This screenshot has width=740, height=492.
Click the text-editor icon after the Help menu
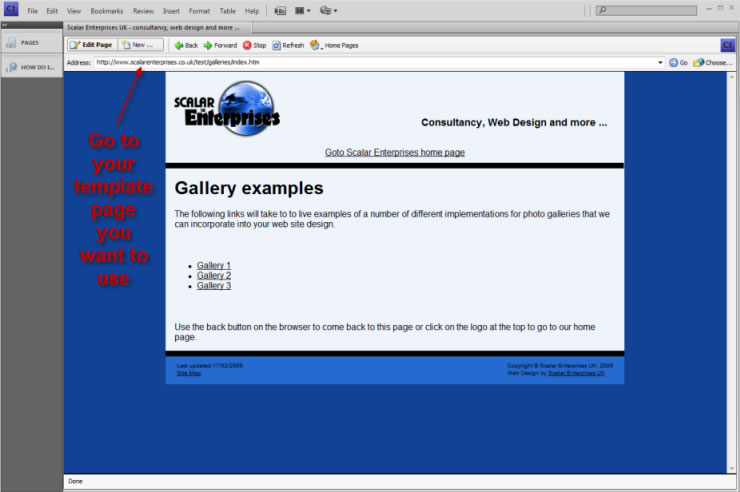[280, 10]
